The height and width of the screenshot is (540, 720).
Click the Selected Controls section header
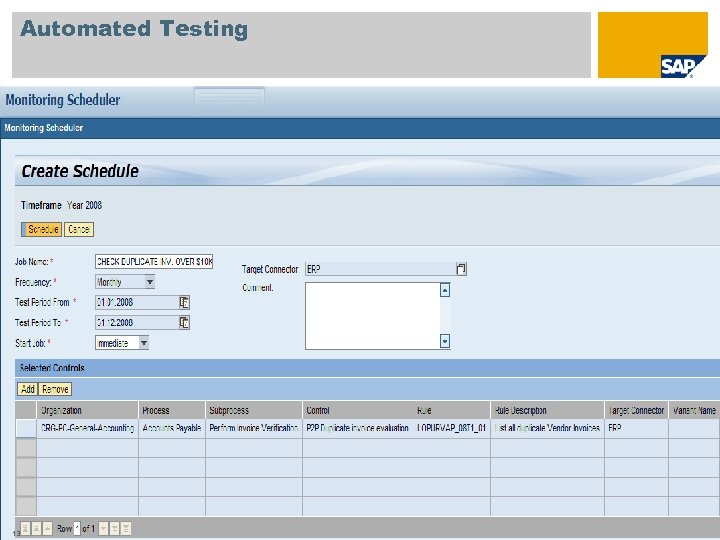[x=367, y=368]
